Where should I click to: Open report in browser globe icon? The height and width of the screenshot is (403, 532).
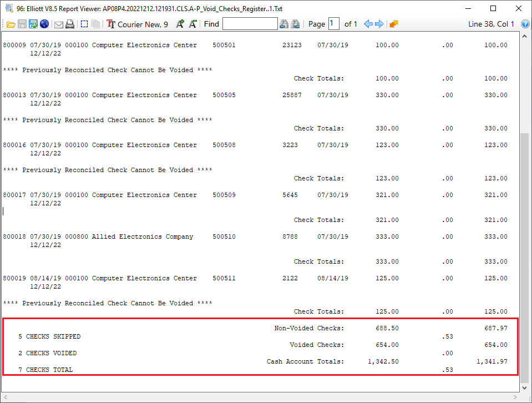44,24
